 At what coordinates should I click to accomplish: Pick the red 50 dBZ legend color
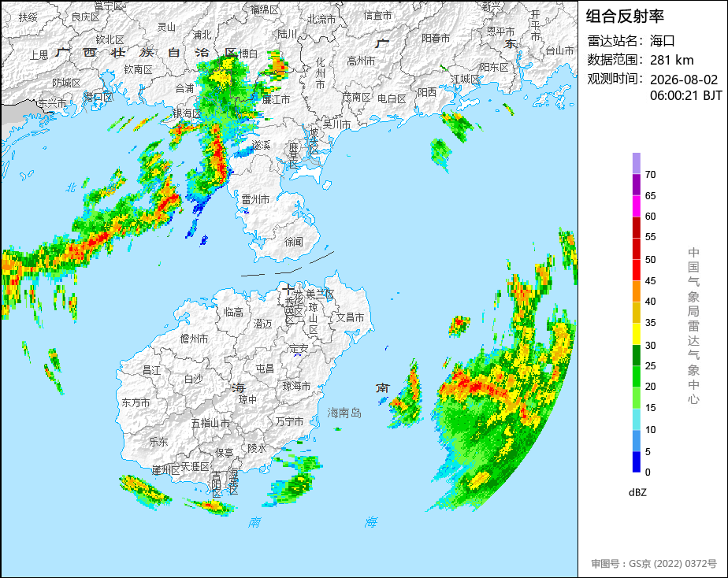pyautogui.click(x=636, y=249)
